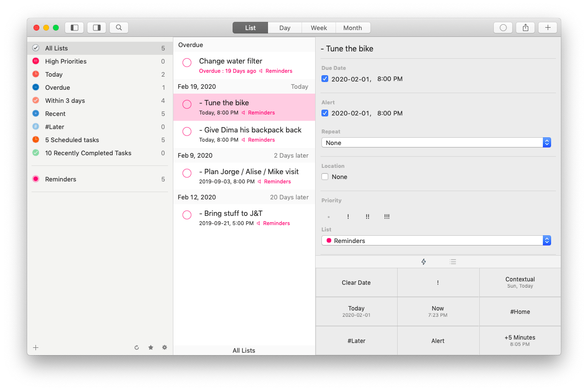Viewport: 588px width, 391px height.
Task: Click the #Home quick action button
Action: click(520, 311)
